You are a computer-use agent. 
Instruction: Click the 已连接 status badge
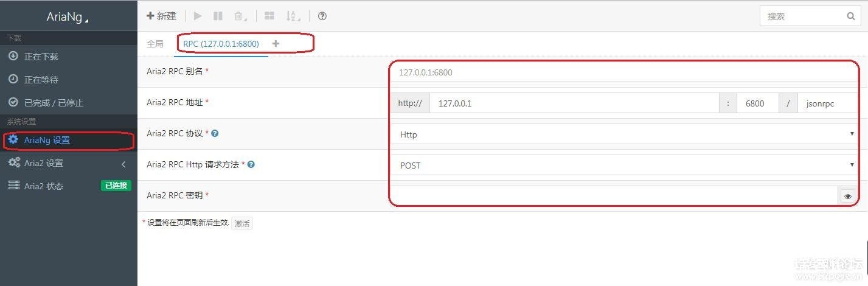116,186
